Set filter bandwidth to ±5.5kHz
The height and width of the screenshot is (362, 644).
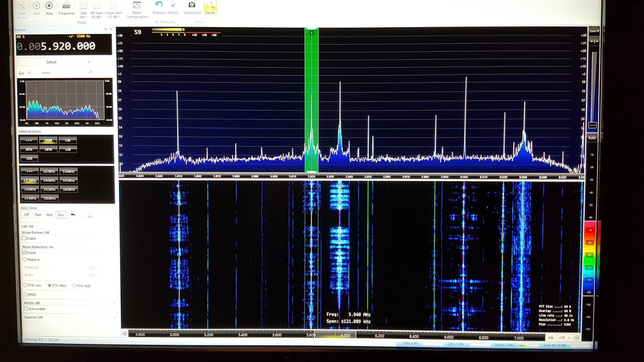(x=50, y=189)
